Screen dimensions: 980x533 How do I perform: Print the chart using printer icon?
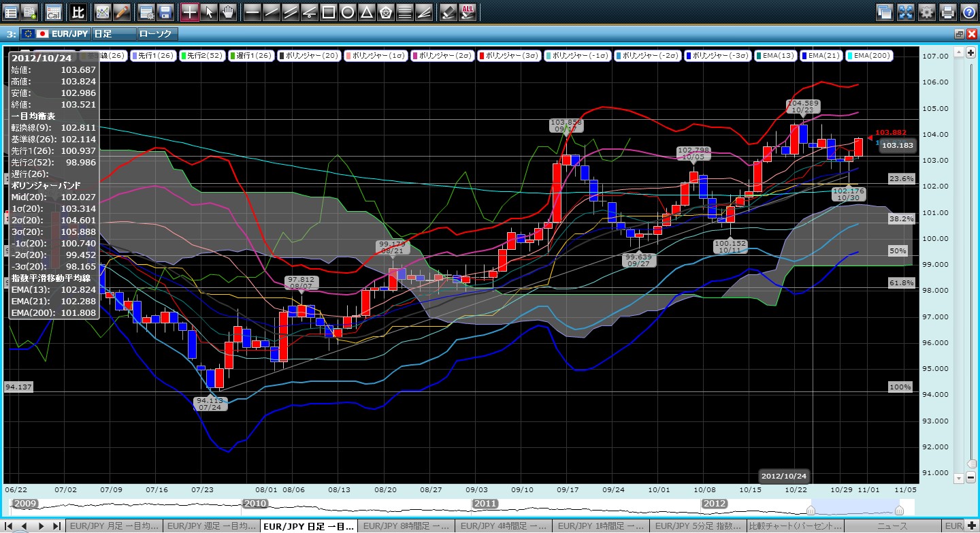click(x=947, y=12)
